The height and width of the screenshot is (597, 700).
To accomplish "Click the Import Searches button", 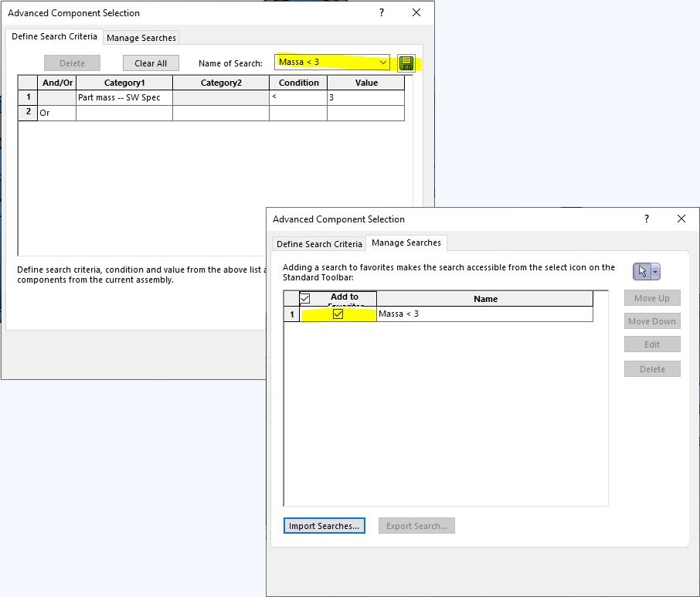I will 324,526.
